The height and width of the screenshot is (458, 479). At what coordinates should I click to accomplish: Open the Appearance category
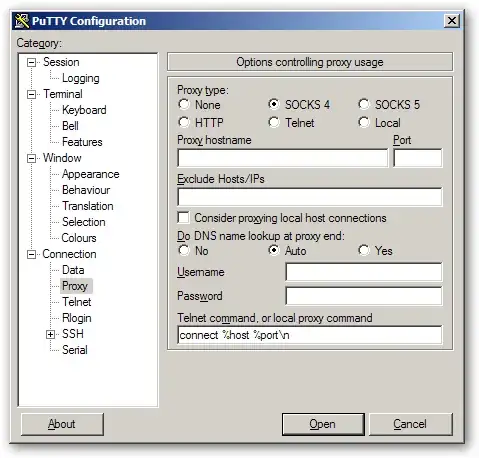pos(90,174)
